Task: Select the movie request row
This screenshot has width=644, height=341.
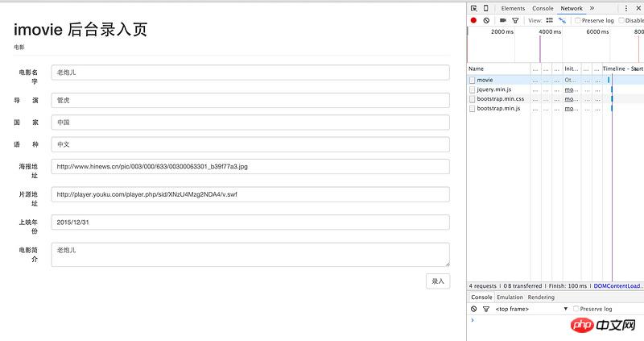Action: [555, 80]
